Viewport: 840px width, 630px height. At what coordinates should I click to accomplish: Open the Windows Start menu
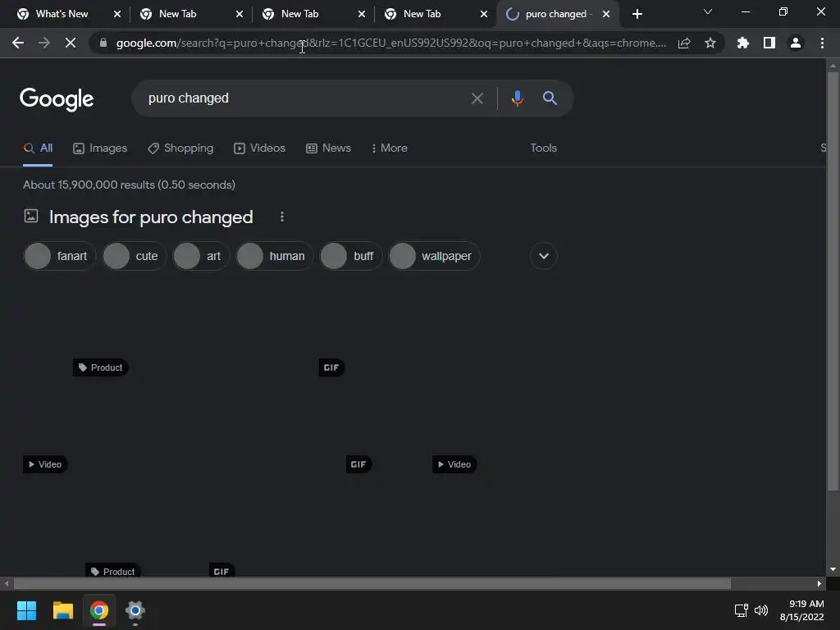click(26, 610)
